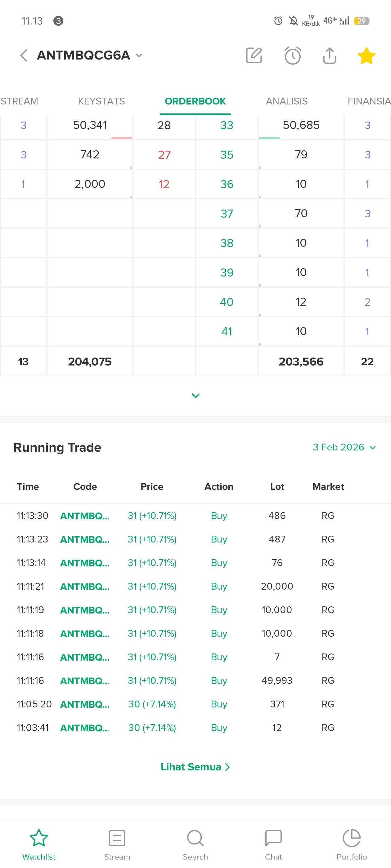Tap the back arrow icon

pyautogui.click(x=23, y=55)
